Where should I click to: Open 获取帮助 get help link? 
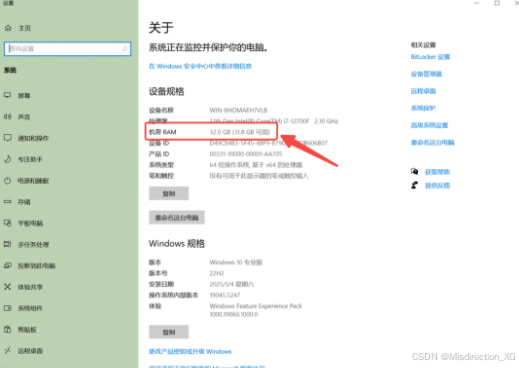[437, 172]
